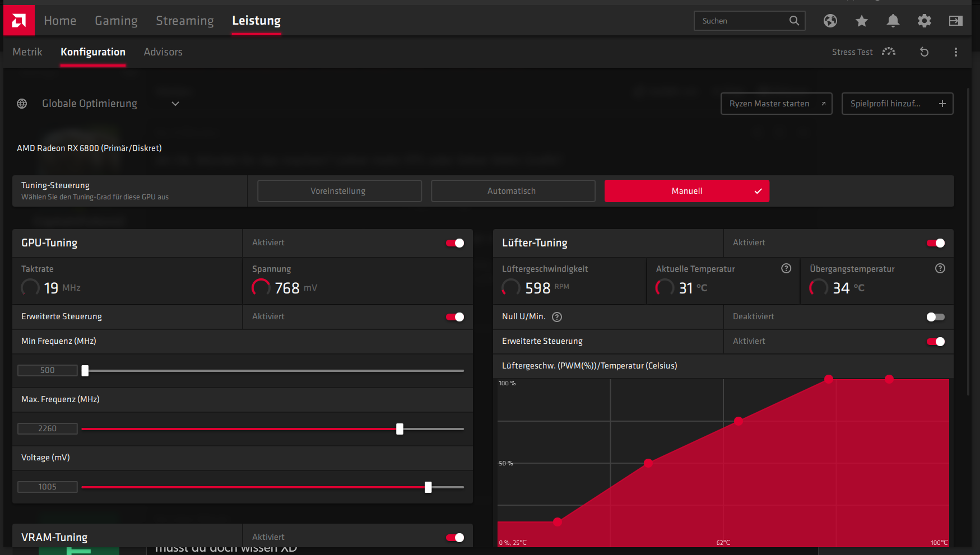Click Stress Test label
980x555 pixels.
852,52
